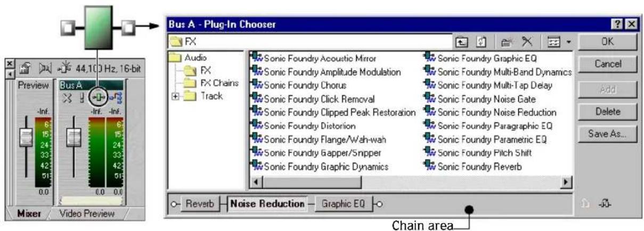Image resolution: width=644 pixels, height=231 pixels.
Task: Select Sonic Foundry Clipped Peak Restoration
Action: pos(339,112)
